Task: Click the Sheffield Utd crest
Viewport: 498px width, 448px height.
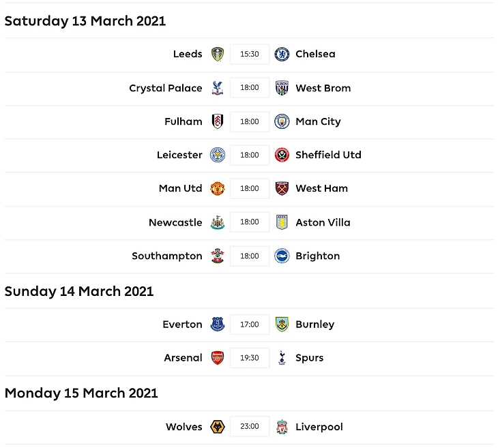Action: (x=282, y=155)
